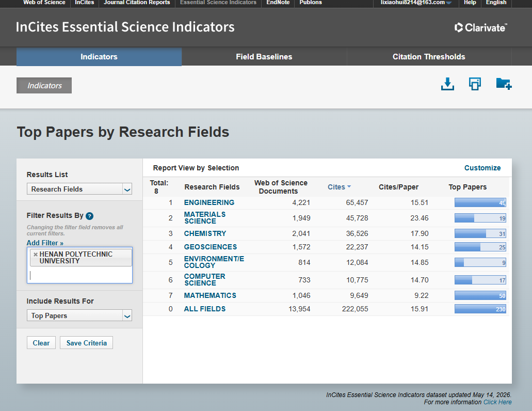Image resolution: width=532 pixels, height=411 pixels.
Task: Click inside the filter text input field
Action: point(79,275)
